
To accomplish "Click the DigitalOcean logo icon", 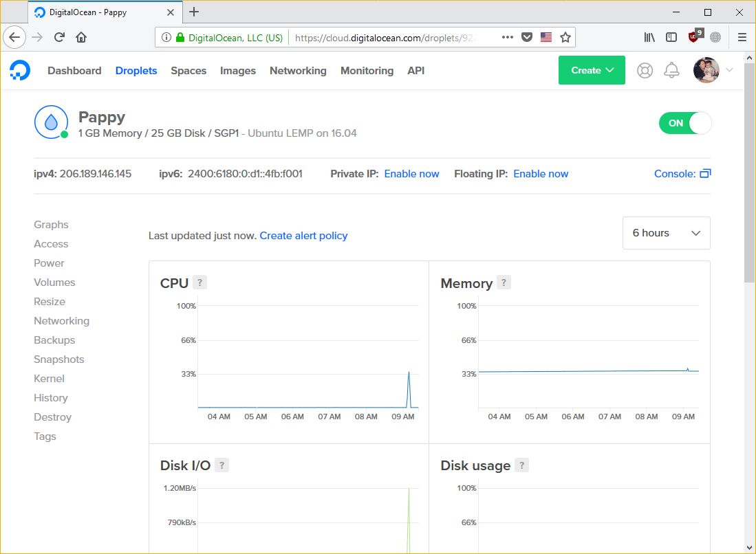I will (20, 70).
